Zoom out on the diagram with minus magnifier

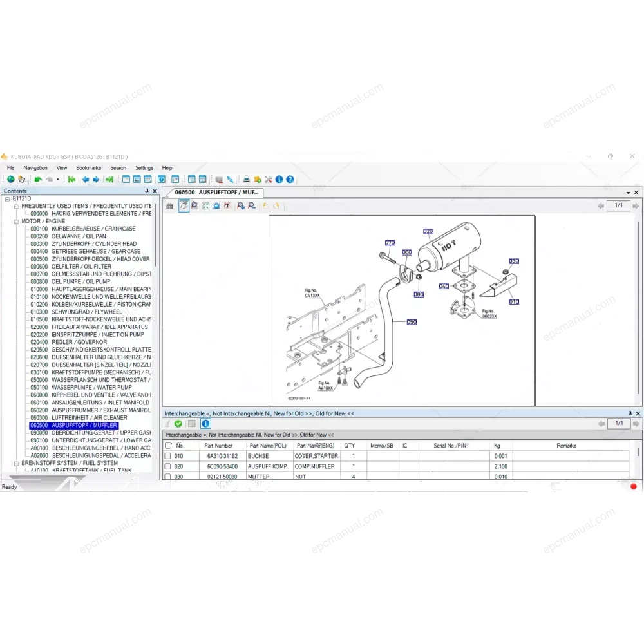click(252, 206)
